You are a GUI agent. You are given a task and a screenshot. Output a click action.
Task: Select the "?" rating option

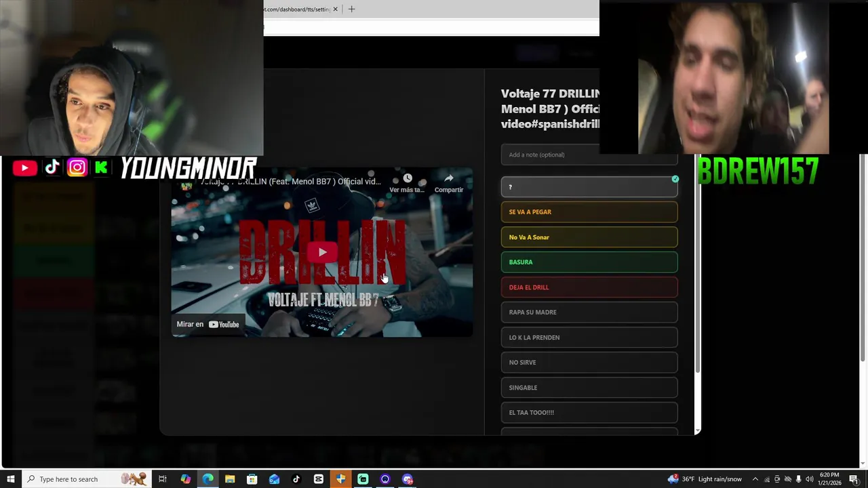pyautogui.click(x=589, y=187)
